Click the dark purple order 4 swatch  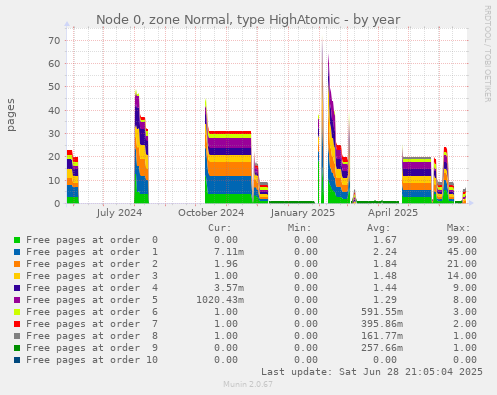17,288
